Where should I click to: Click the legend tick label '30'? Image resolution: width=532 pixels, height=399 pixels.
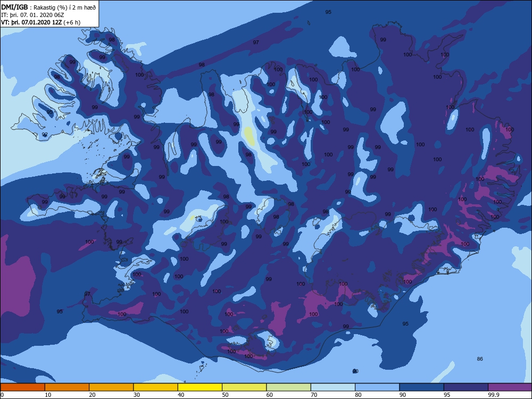click(x=137, y=395)
